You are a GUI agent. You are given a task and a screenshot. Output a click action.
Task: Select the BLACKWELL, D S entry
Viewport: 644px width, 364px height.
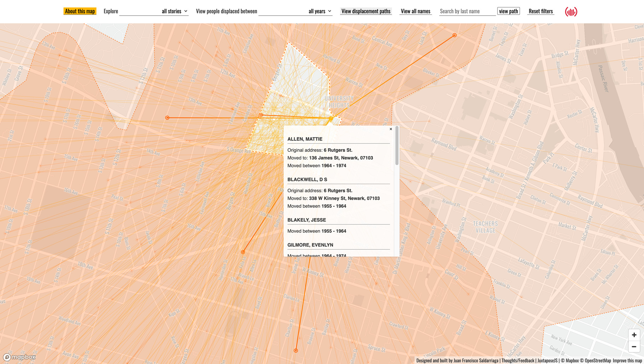coord(307,180)
